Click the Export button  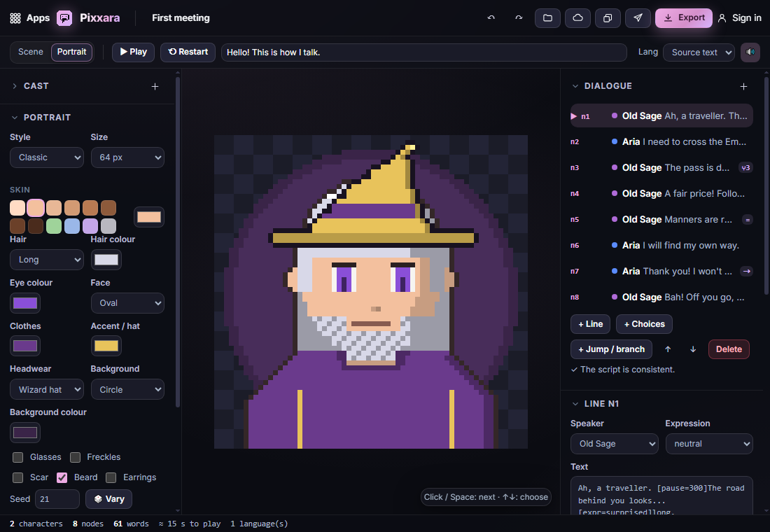684,18
